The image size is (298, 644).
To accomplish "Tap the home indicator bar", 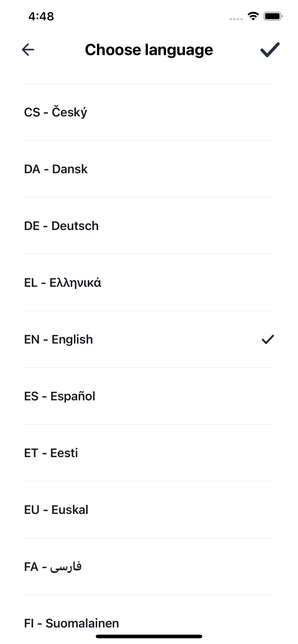I will pyautogui.click(x=149, y=636).
